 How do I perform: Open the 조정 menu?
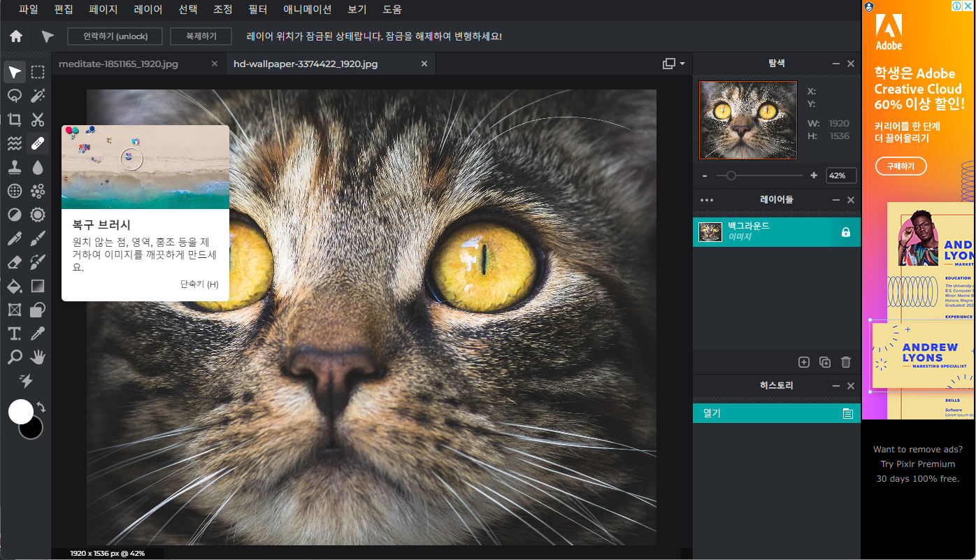[x=223, y=10]
